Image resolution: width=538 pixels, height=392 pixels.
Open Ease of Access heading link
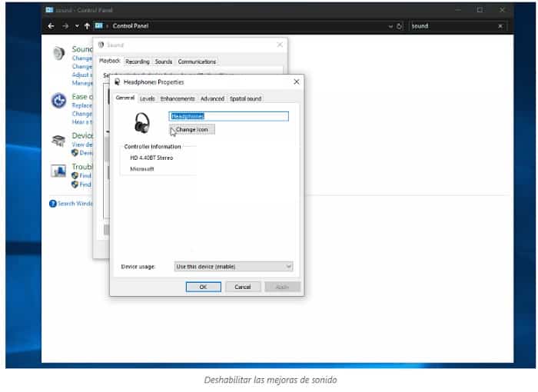(x=82, y=97)
